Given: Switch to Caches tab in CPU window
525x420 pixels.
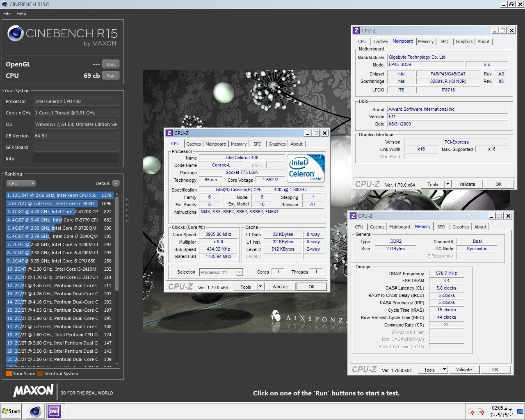Looking at the screenshot, I should coord(193,144).
